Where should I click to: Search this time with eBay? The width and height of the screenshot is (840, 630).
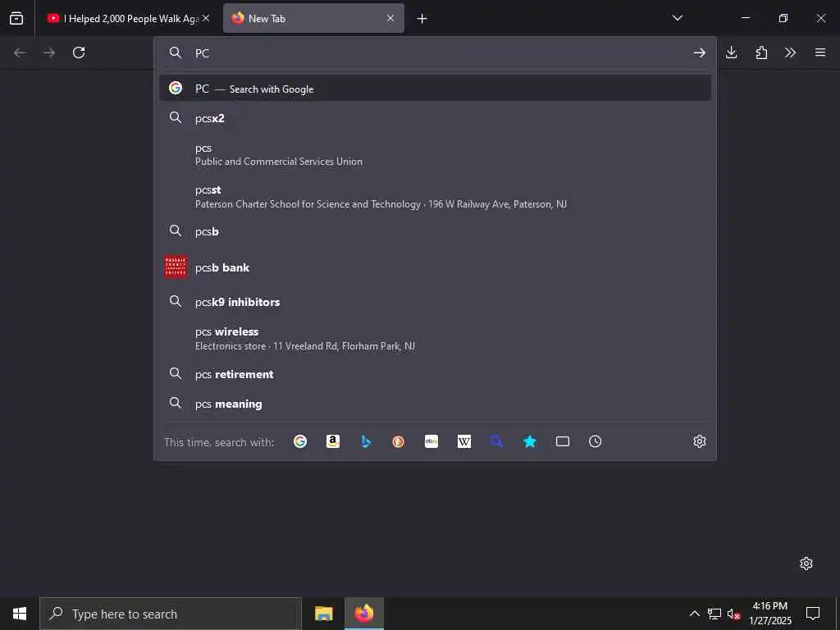click(431, 441)
